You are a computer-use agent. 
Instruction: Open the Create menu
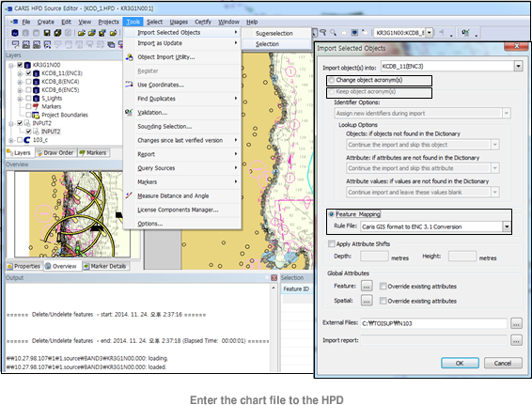click(46, 22)
